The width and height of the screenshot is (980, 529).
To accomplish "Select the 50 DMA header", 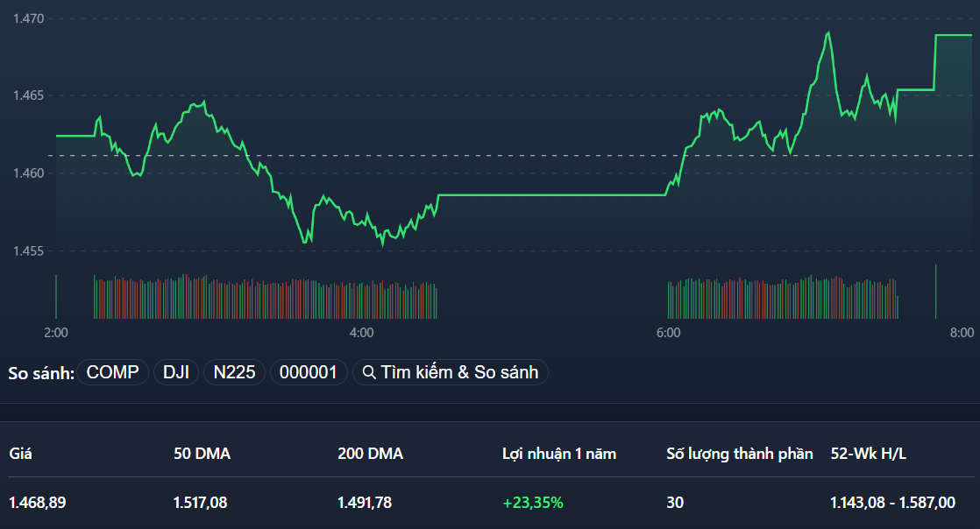I will pos(202,454).
